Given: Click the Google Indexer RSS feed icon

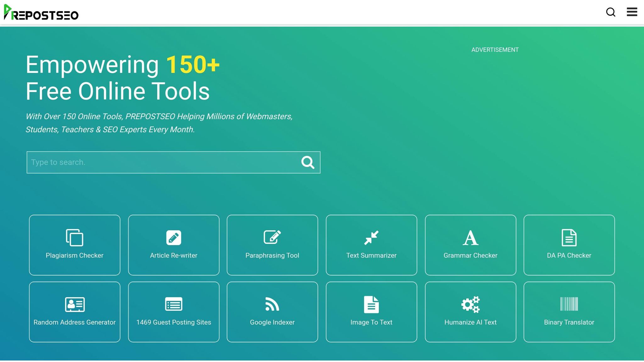Looking at the screenshot, I should coord(272,304).
